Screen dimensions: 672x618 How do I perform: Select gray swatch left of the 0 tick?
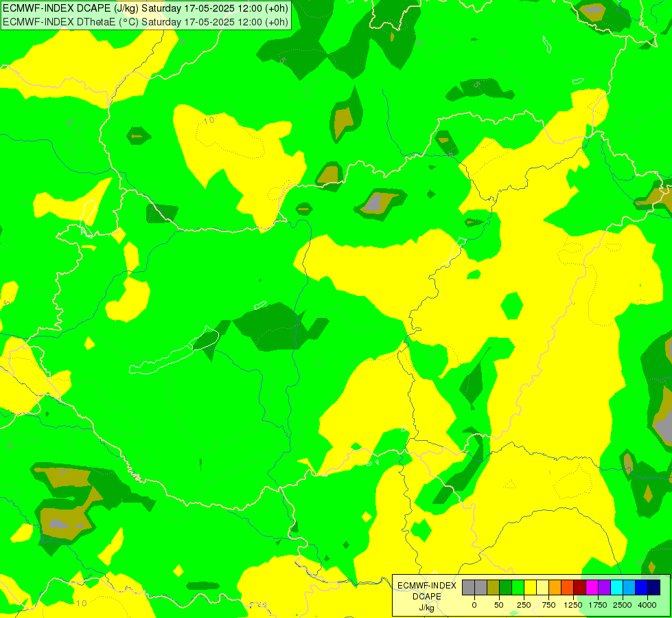pyautogui.click(x=468, y=587)
